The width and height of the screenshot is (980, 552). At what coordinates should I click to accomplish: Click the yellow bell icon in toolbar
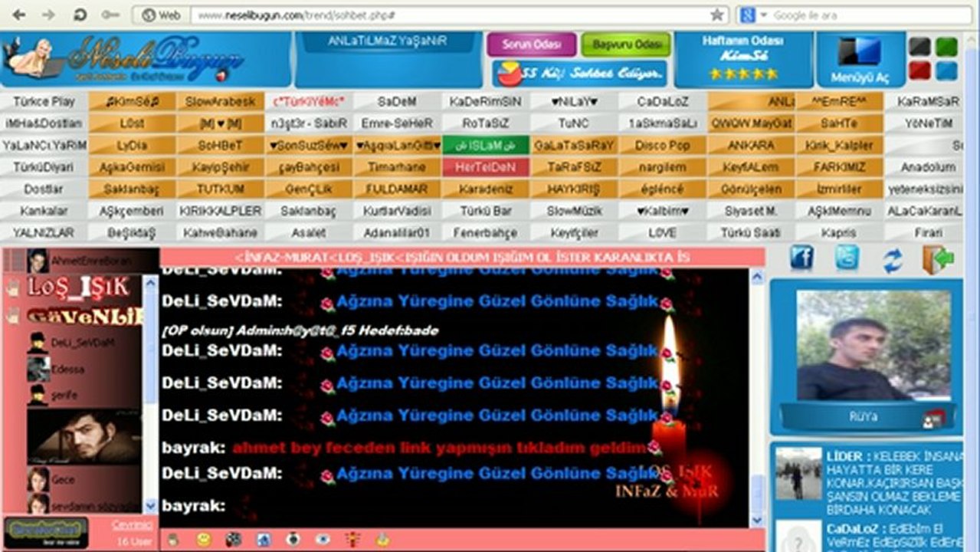coord(382,540)
